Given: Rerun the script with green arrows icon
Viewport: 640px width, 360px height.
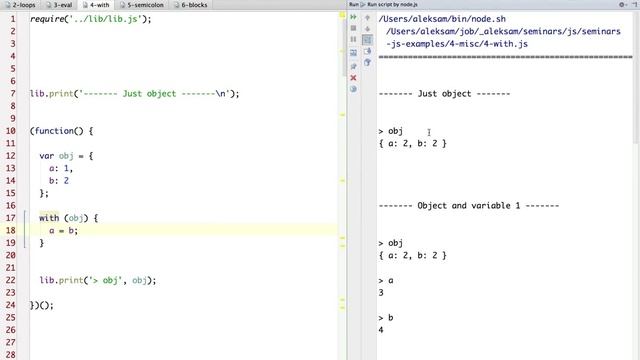Looking at the screenshot, I should pos(353,17).
